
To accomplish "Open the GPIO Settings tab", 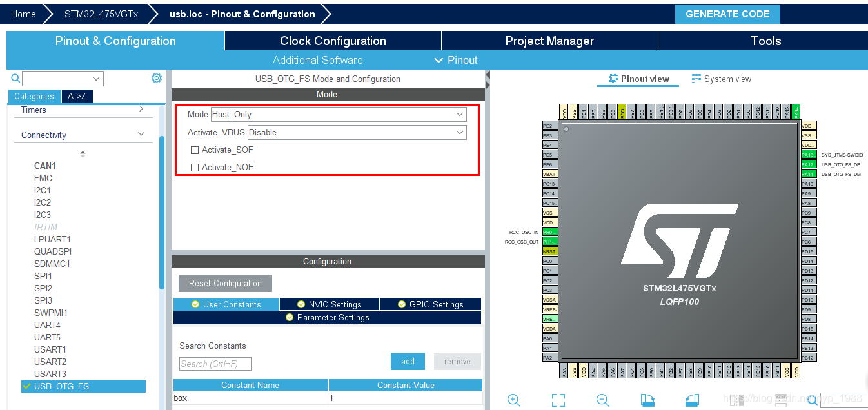I will click(x=431, y=304).
